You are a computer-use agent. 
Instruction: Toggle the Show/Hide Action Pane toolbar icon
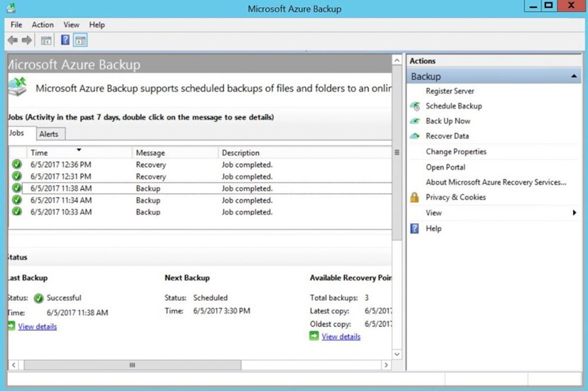tap(80, 40)
